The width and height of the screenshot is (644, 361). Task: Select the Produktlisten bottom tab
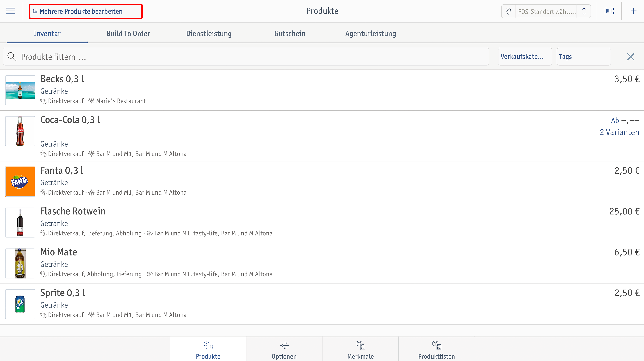436,349
